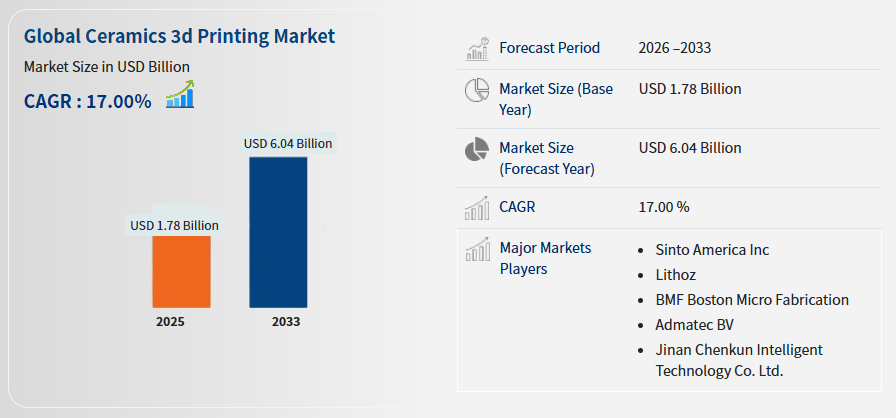
Task: Click the Market Size in USD Billion subtitle
Action: pyautogui.click(x=107, y=67)
